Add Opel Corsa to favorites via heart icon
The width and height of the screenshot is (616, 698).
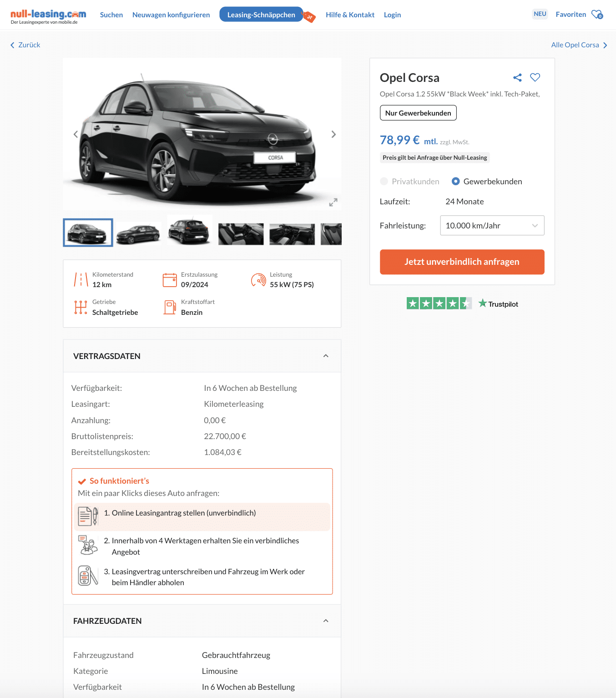(x=535, y=77)
